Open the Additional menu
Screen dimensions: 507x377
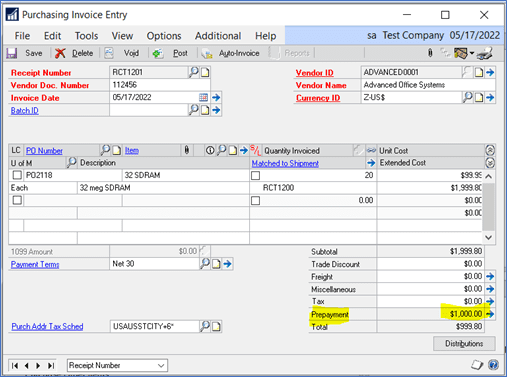click(218, 36)
